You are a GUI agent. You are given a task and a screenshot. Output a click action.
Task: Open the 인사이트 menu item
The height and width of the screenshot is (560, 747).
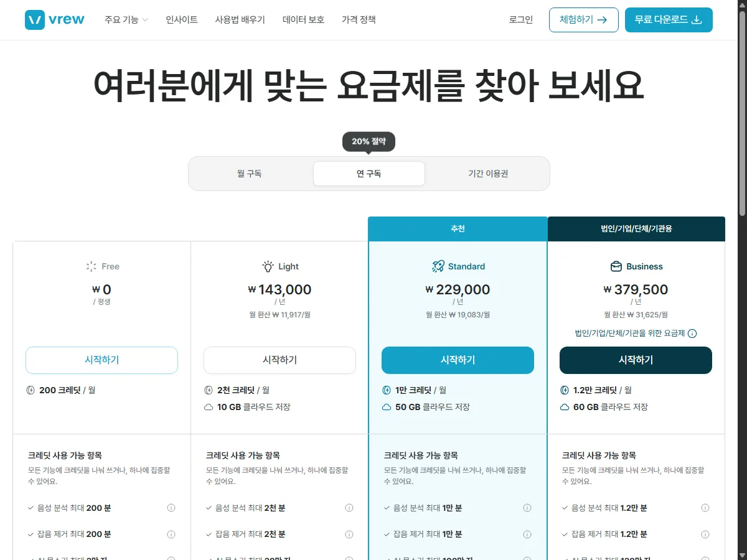pyautogui.click(x=182, y=20)
